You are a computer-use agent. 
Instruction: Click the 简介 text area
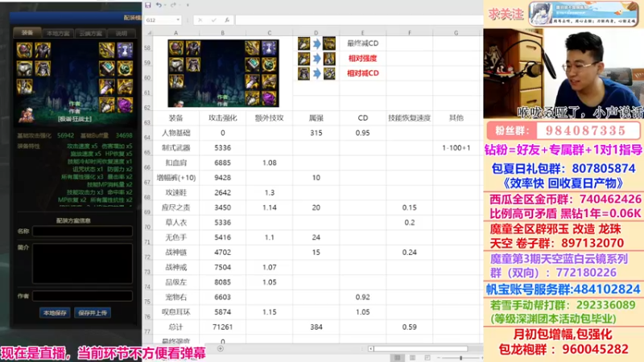(83, 264)
